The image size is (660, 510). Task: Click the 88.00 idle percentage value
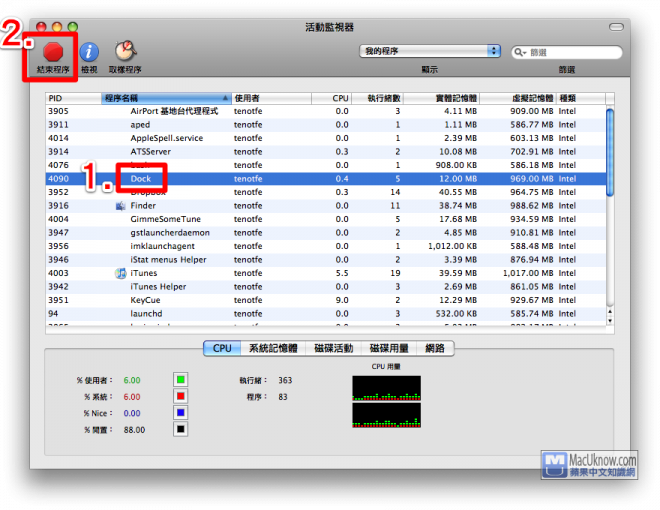pos(134,430)
